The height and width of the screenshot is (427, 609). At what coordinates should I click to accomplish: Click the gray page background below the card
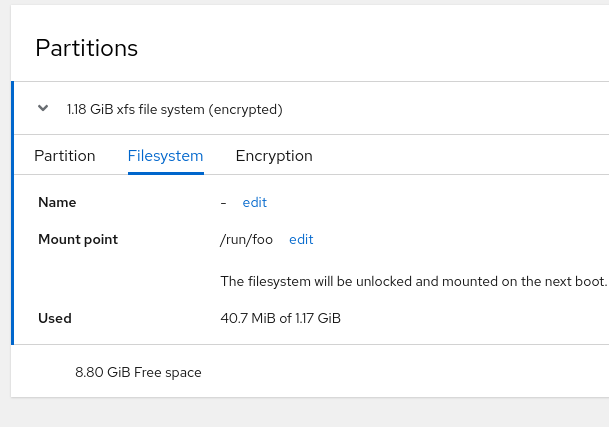click(300, 412)
